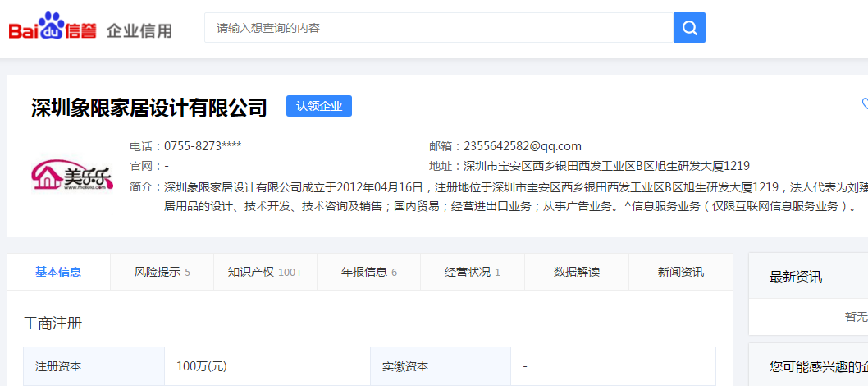
Task: Click the blue magnifier search button
Action: coord(689,28)
